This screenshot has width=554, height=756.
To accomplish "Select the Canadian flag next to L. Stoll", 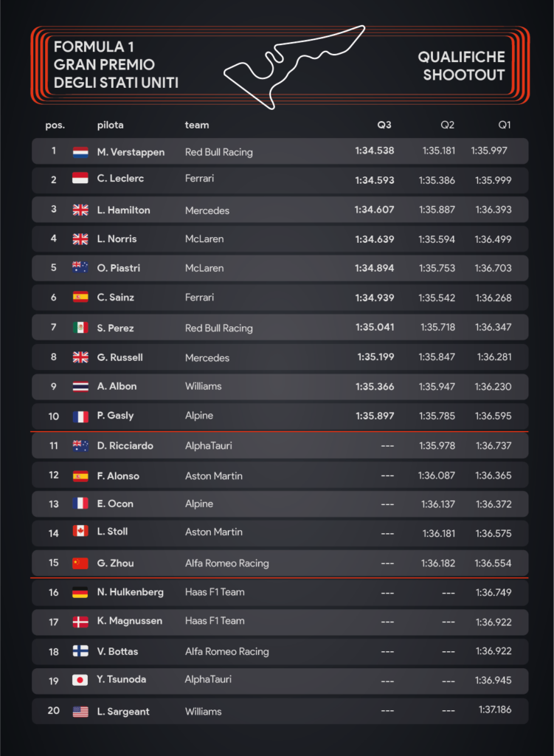I will (80, 531).
